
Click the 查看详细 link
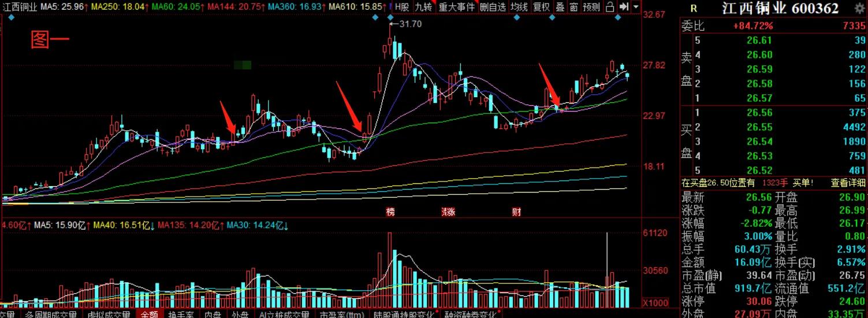point(848,183)
